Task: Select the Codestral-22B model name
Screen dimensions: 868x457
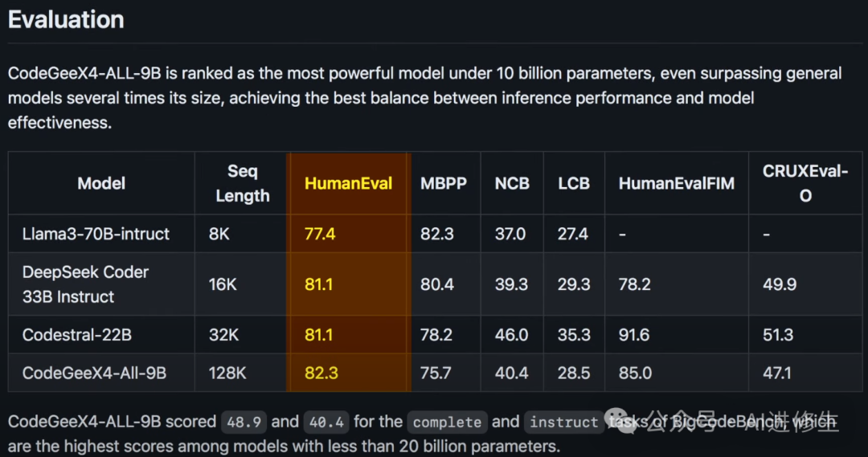Action: coord(77,335)
